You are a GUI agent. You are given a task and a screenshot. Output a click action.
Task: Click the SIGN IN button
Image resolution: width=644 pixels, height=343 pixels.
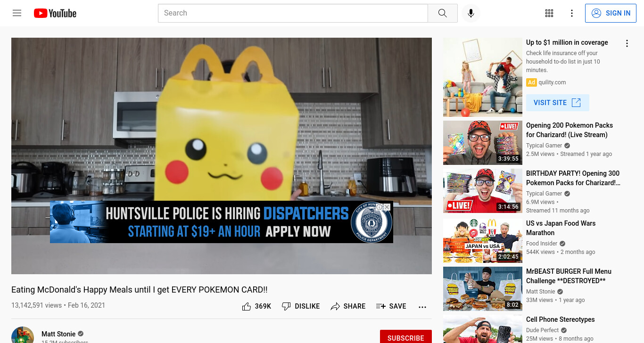(x=611, y=13)
